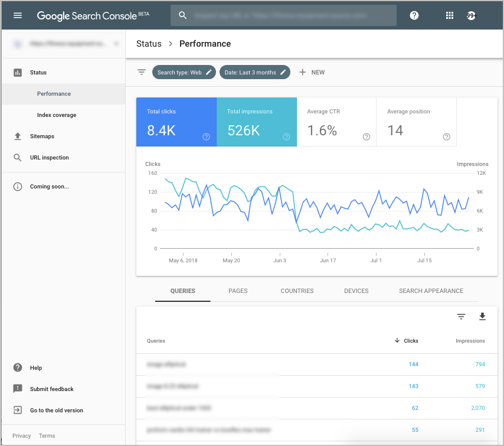Screen dimensions: 504x446
Task: Click the Go to old version exit icon
Action: pos(18,410)
